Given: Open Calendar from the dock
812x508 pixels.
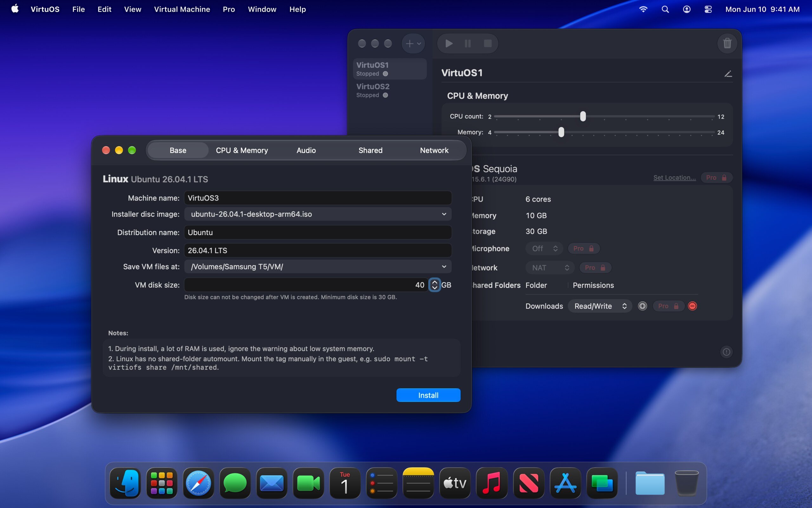Looking at the screenshot, I should (x=345, y=483).
